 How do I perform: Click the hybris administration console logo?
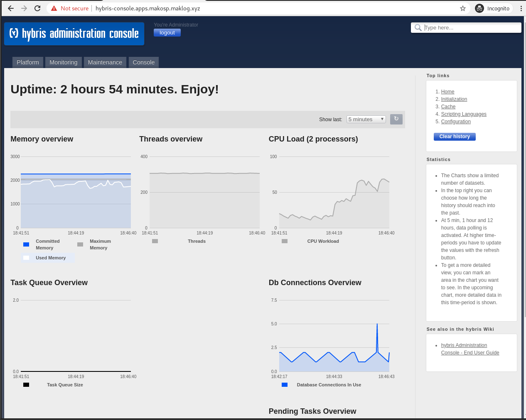(74, 34)
